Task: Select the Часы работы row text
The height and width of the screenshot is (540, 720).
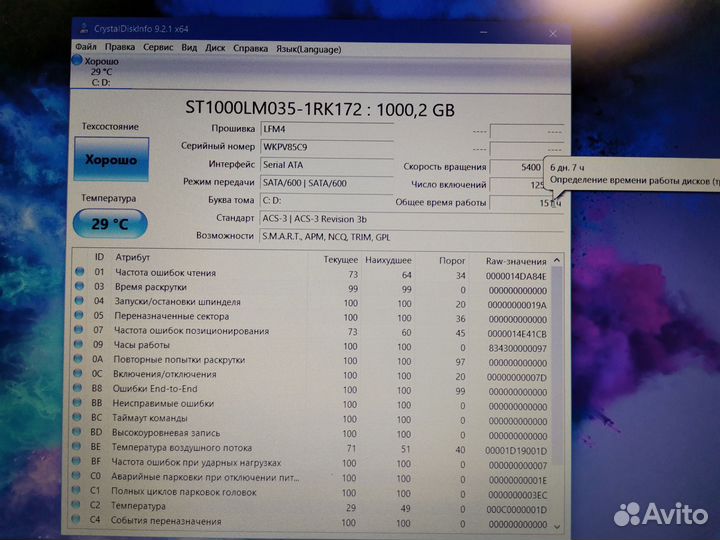Action: coord(141,345)
